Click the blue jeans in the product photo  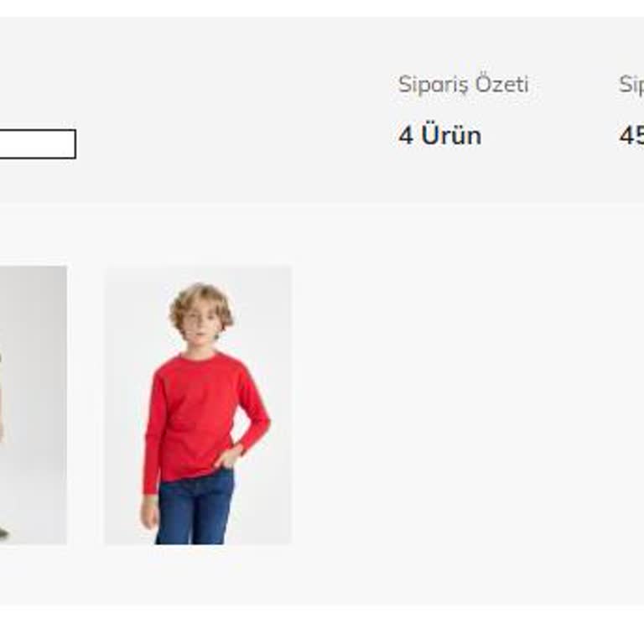pos(194,509)
